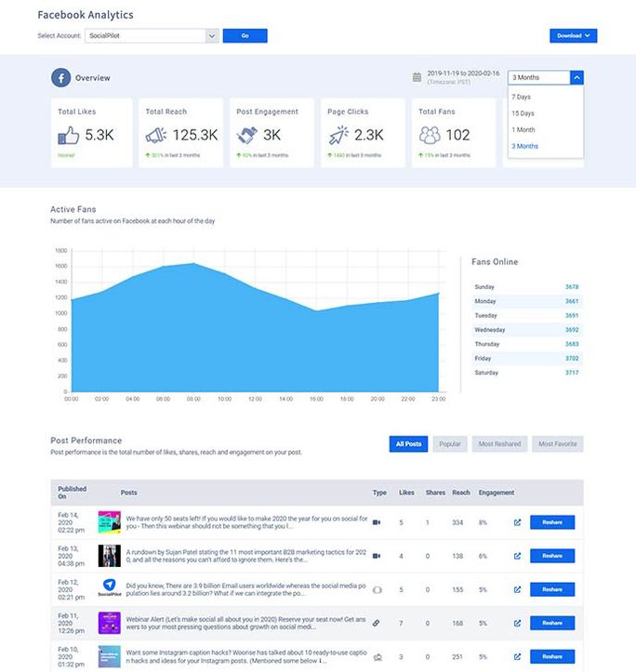Reshare the Feb 12 email users post
The image size is (636, 672).
click(552, 589)
